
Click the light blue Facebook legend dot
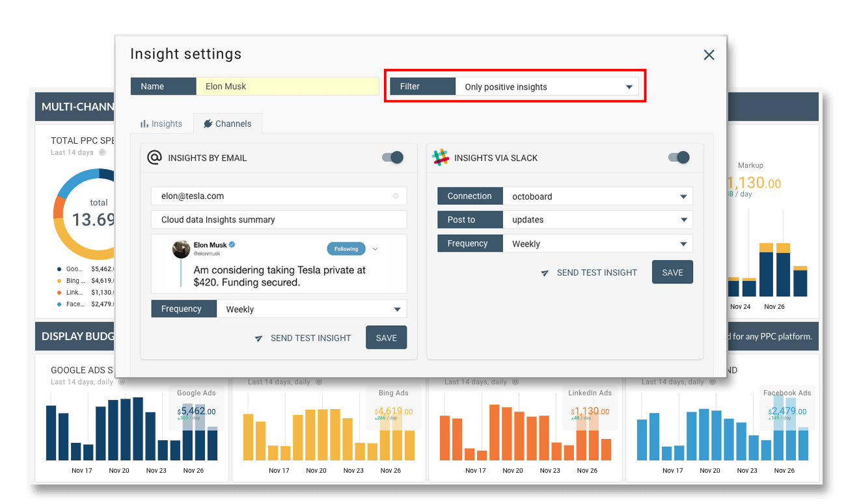(x=59, y=304)
